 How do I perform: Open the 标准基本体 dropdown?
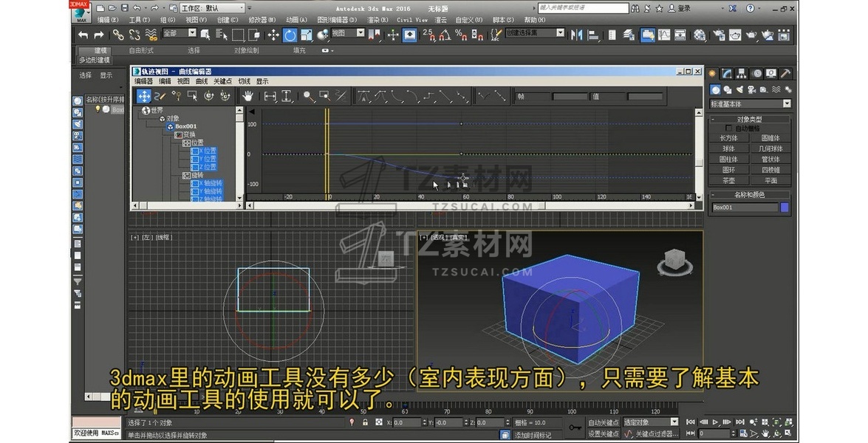click(x=749, y=104)
